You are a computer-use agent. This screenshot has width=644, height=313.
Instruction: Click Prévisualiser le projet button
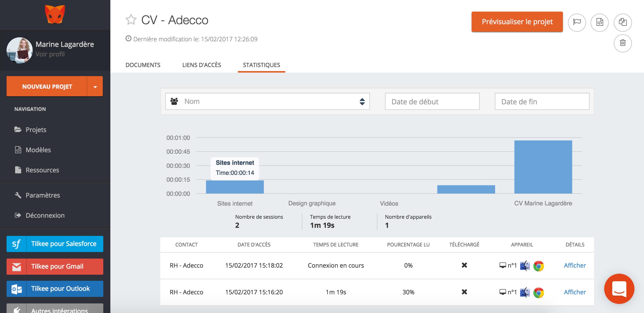[x=517, y=22]
